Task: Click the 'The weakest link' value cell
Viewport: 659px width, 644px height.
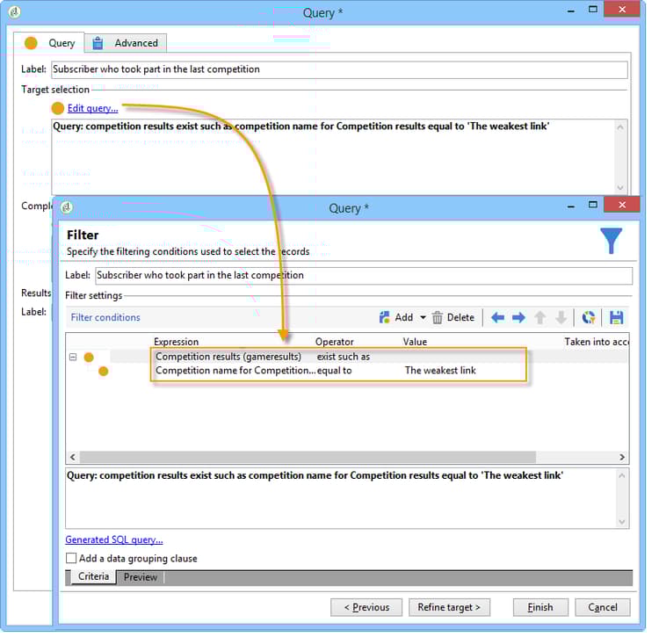Action: coord(440,371)
